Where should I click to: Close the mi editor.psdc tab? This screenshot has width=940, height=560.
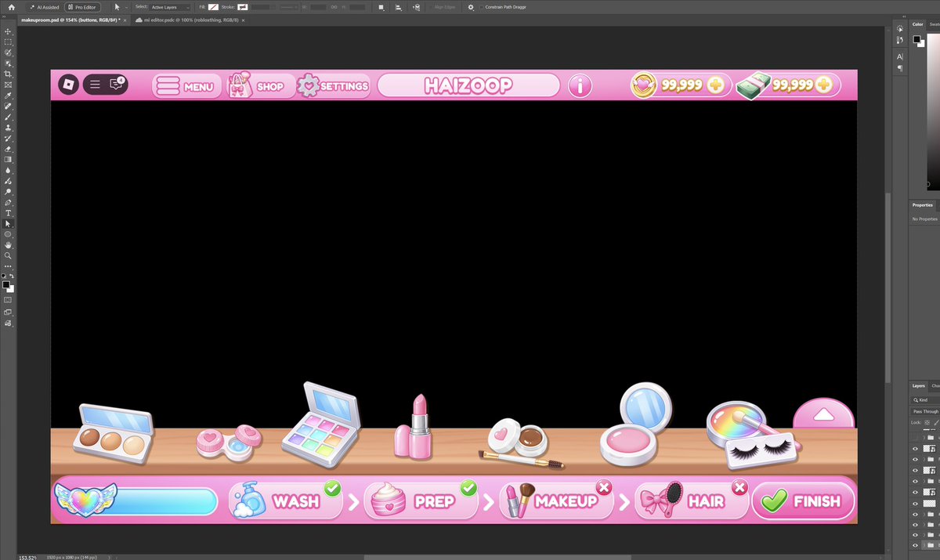coord(243,20)
